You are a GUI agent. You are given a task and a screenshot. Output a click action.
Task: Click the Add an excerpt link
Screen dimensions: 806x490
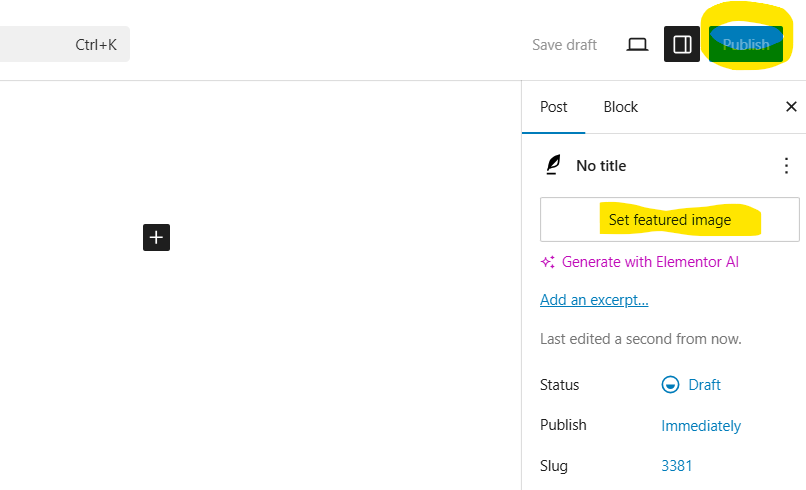tap(594, 300)
